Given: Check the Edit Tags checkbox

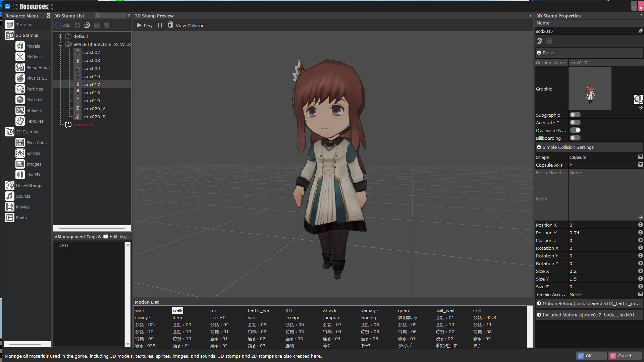Looking at the screenshot, I should (106, 236).
